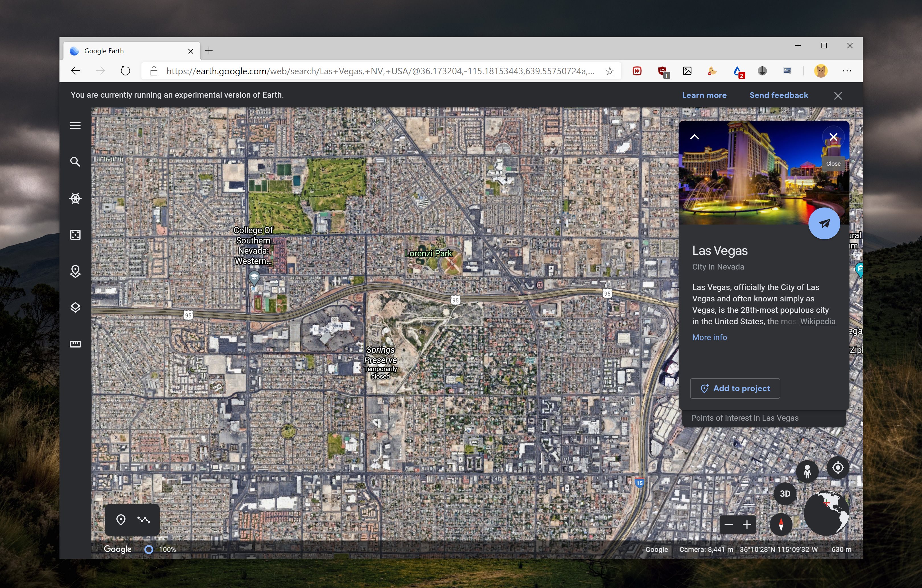Zoom in with the plus button

(x=747, y=525)
